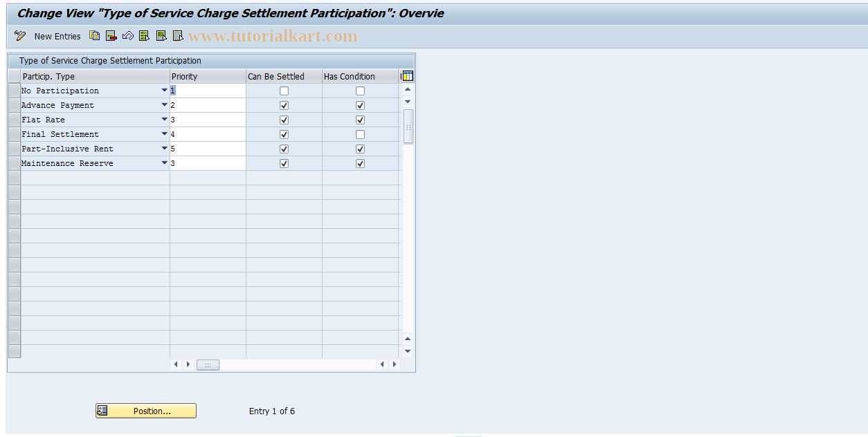Image resolution: width=868 pixels, height=437 pixels.
Task: Click the Position button icon
Action: pos(102,411)
